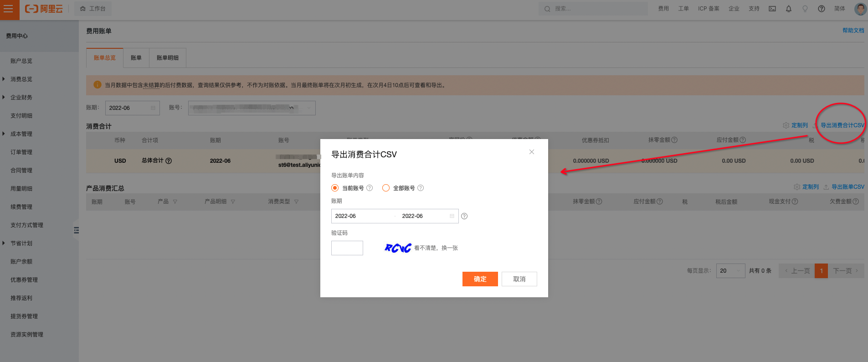Open the 费用 top menu
Image resolution: width=868 pixels, height=362 pixels.
pyautogui.click(x=663, y=9)
